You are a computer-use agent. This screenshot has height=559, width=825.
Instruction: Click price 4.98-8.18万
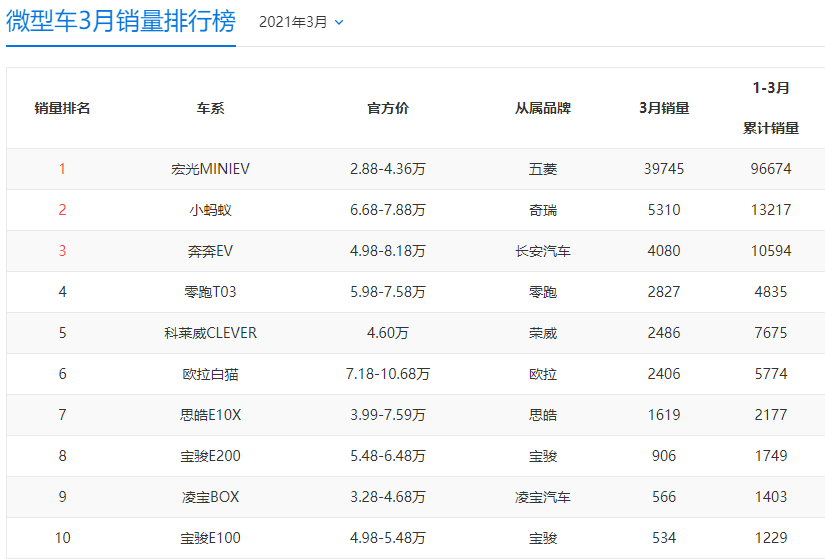[x=388, y=251]
